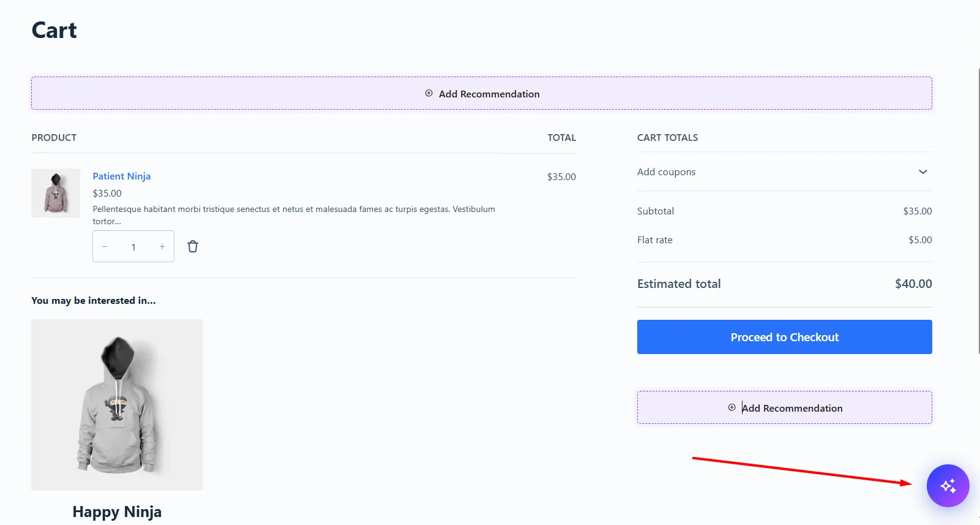Select the $40.00 estimated total value

click(x=913, y=284)
